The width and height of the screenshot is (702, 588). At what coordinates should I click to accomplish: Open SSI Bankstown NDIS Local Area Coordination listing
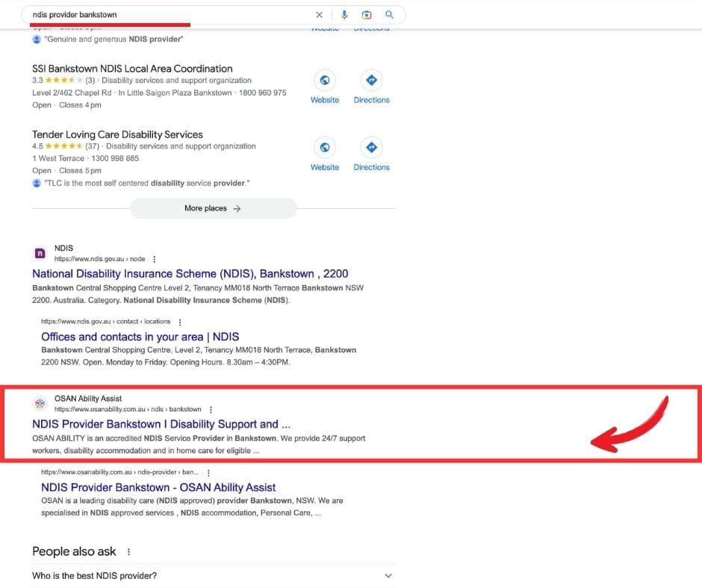(132, 69)
